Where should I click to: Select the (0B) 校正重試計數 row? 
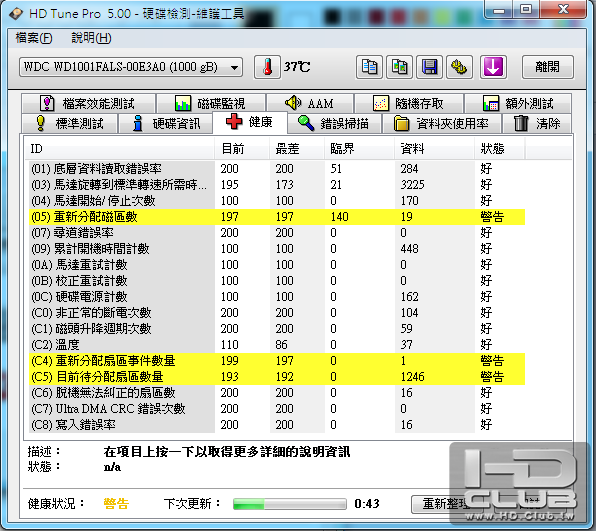point(277,281)
